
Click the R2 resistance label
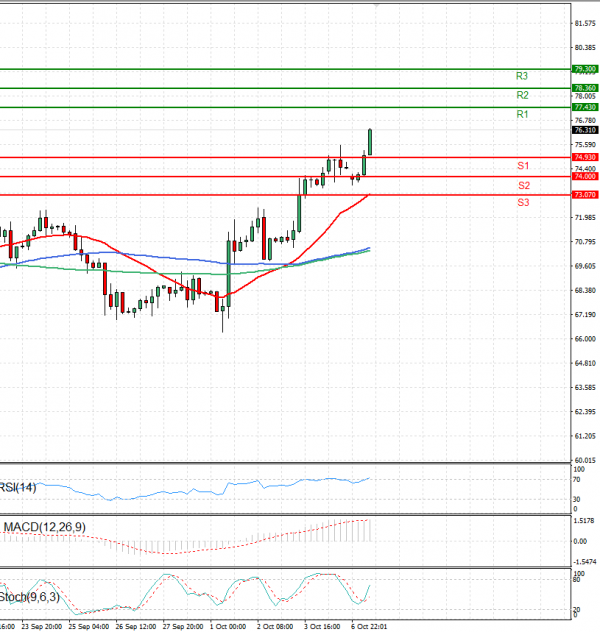[522, 95]
